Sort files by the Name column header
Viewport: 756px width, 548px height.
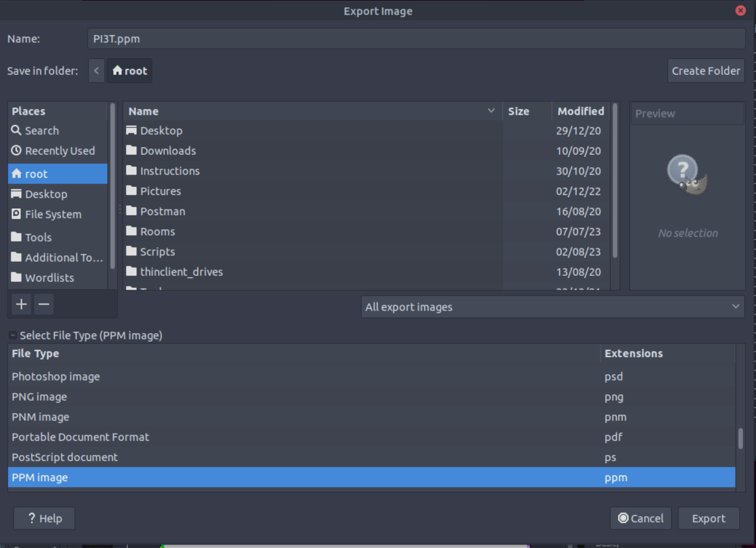pos(312,111)
